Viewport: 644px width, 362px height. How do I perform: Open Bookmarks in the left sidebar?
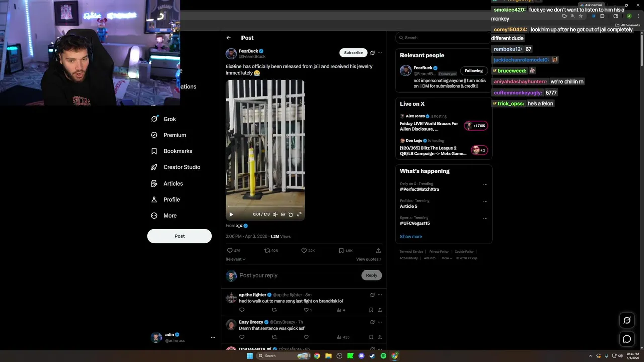(x=172, y=151)
